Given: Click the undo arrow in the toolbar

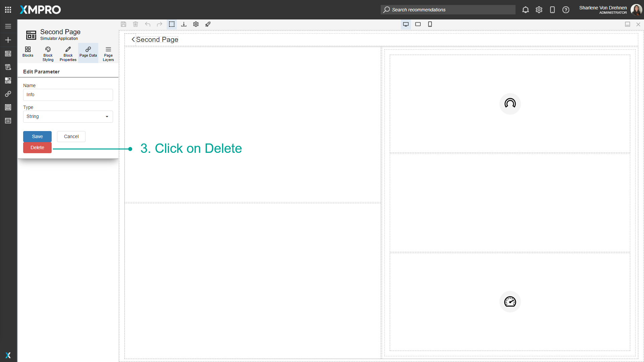Looking at the screenshot, I should pyautogui.click(x=148, y=24).
